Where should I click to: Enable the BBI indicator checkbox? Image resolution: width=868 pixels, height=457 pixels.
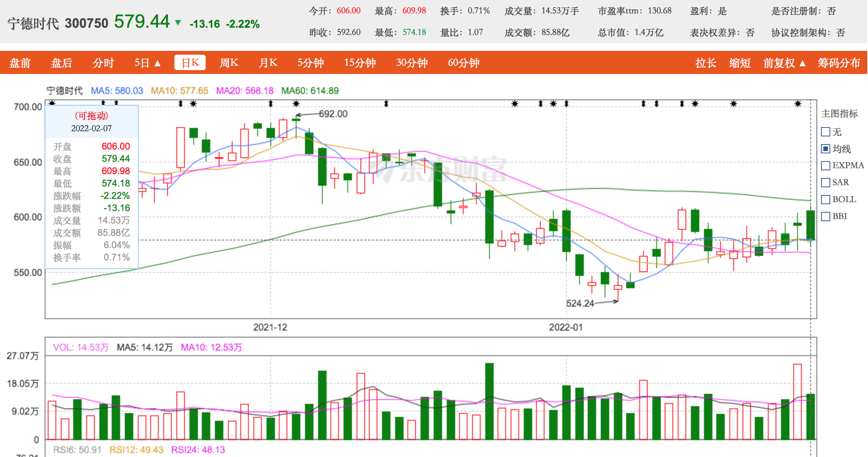click(x=826, y=217)
